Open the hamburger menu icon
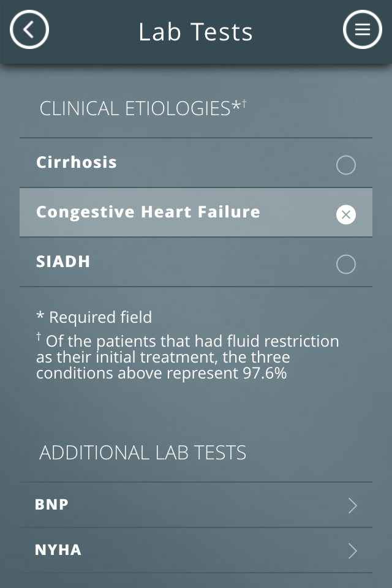This screenshot has width=392, height=588. coord(362,29)
